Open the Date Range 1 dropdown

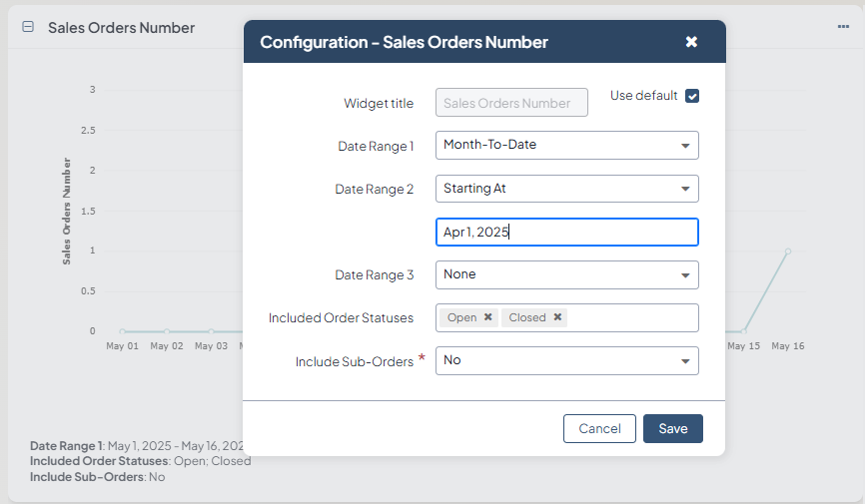tap(566, 145)
